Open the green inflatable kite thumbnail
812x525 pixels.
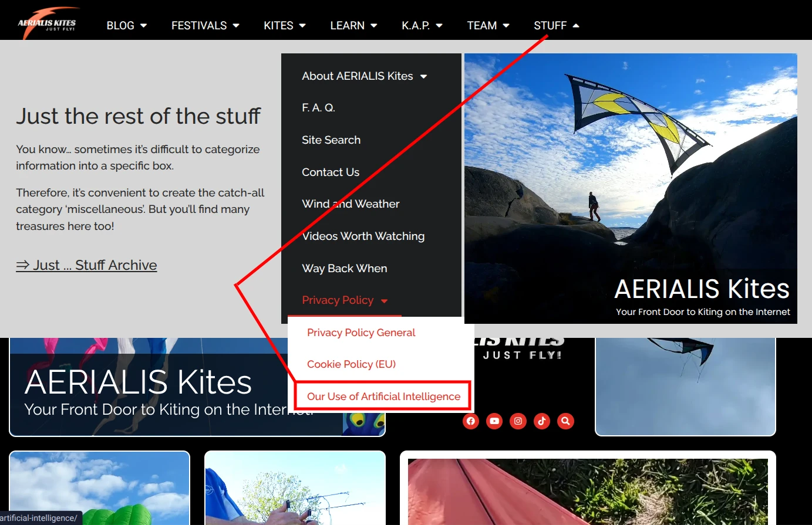point(100,488)
